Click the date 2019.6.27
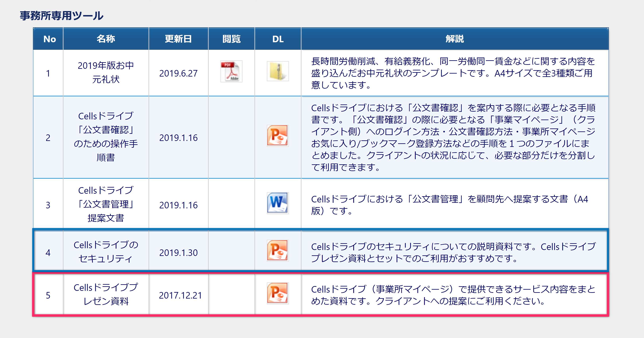644x338 pixels. (178, 73)
